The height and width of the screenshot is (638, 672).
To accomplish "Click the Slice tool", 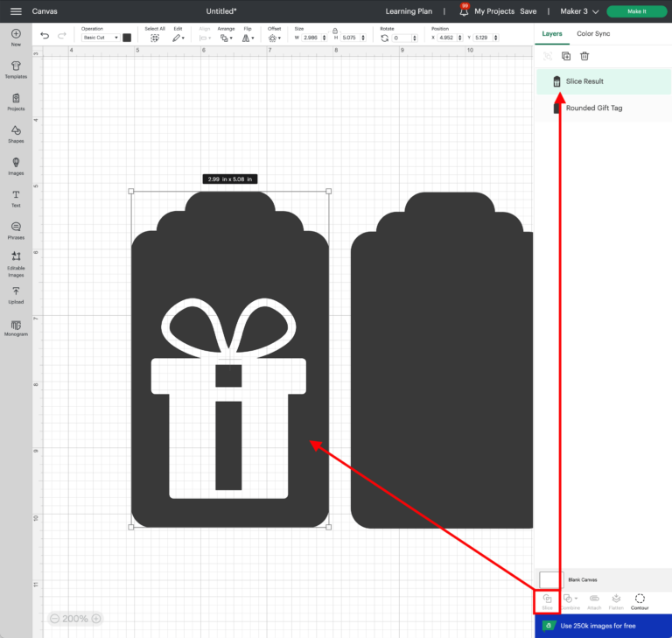I will [547, 601].
